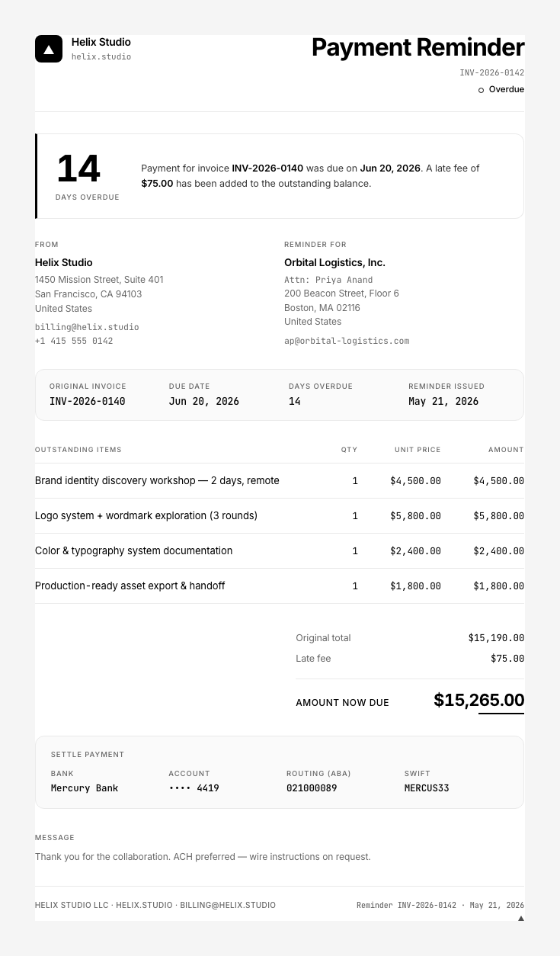
Task: Click the Color & typography system documentation item
Action: pyautogui.click(x=133, y=550)
